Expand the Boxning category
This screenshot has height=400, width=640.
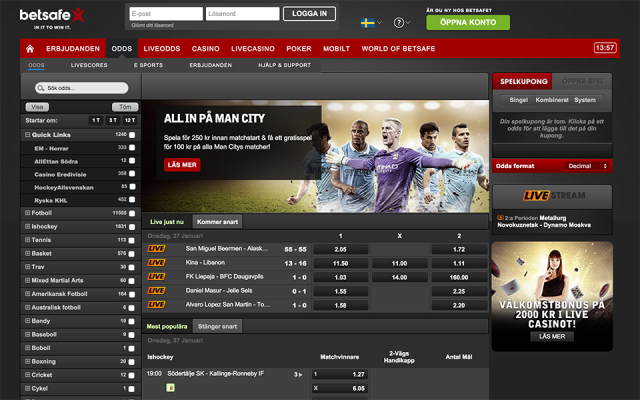coord(27,361)
